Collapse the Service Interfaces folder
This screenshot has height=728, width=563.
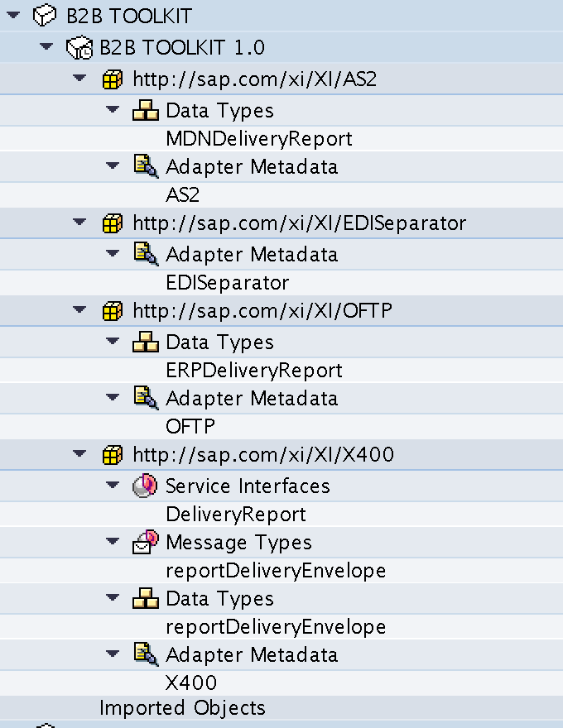[113, 485]
